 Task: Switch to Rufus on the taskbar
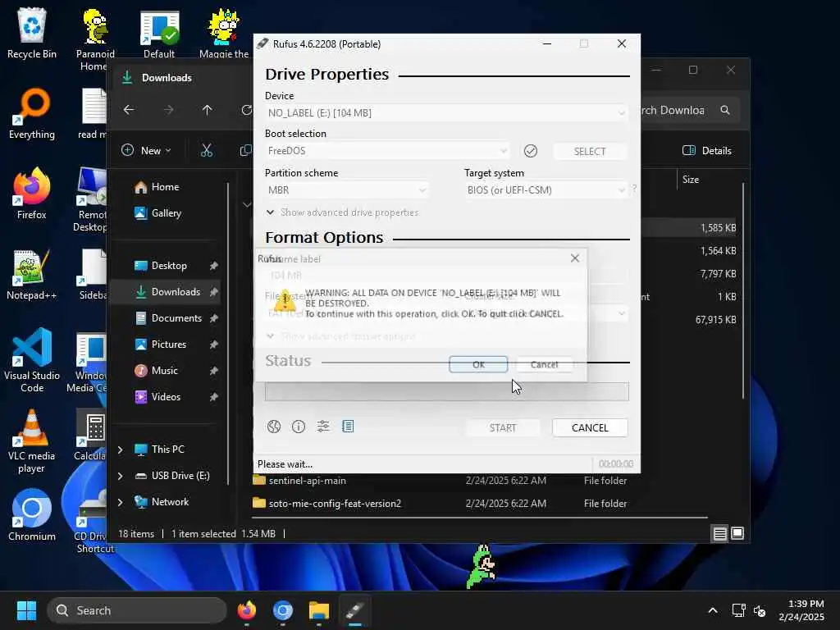(x=354, y=610)
